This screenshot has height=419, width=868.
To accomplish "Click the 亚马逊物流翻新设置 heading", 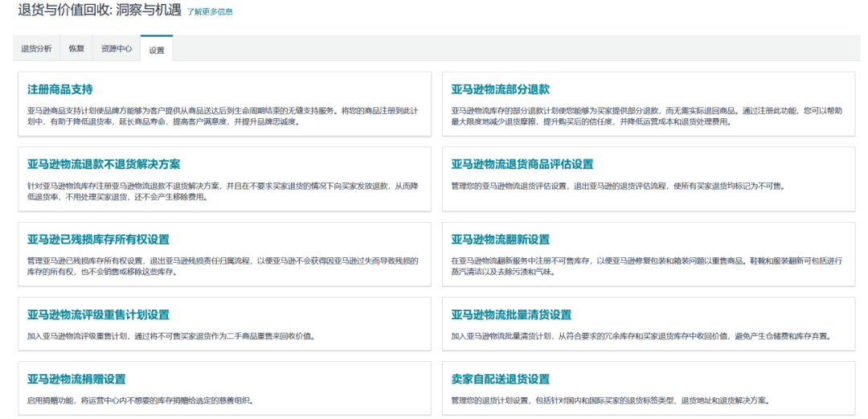I will 500,240.
